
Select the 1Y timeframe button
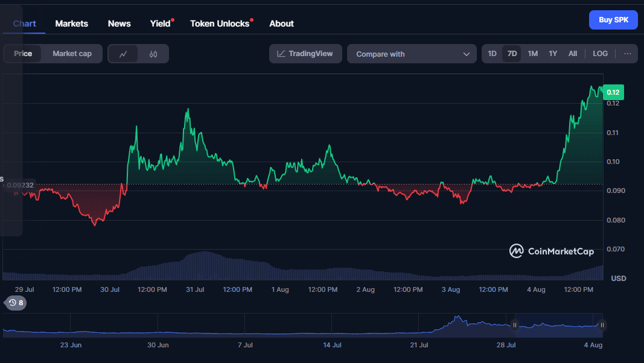pyautogui.click(x=552, y=53)
